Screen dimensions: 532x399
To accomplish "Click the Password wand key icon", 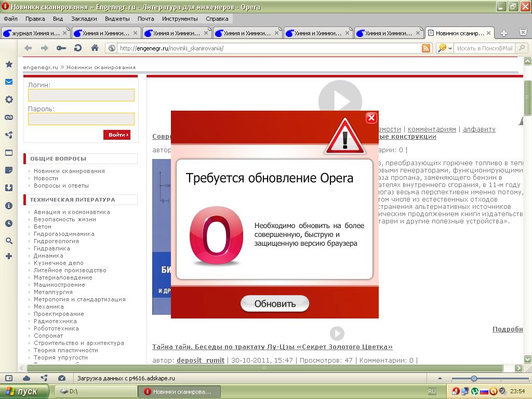I will point(61,48).
